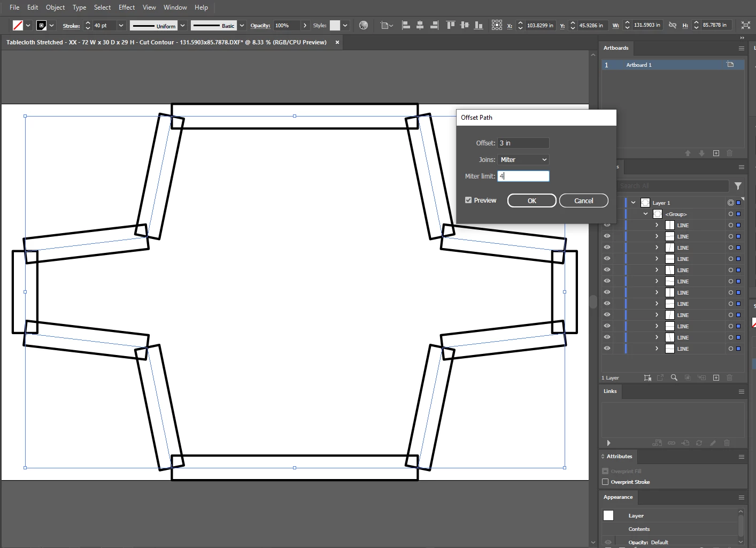The height and width of the screenshot is (548, 756).
Task: Click the black stroke color swatch
Action: [x=41, y=25]
